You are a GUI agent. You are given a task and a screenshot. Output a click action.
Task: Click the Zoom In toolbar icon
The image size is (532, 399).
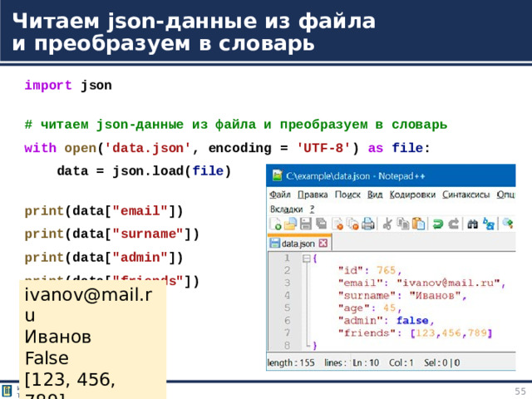(508, 224)
